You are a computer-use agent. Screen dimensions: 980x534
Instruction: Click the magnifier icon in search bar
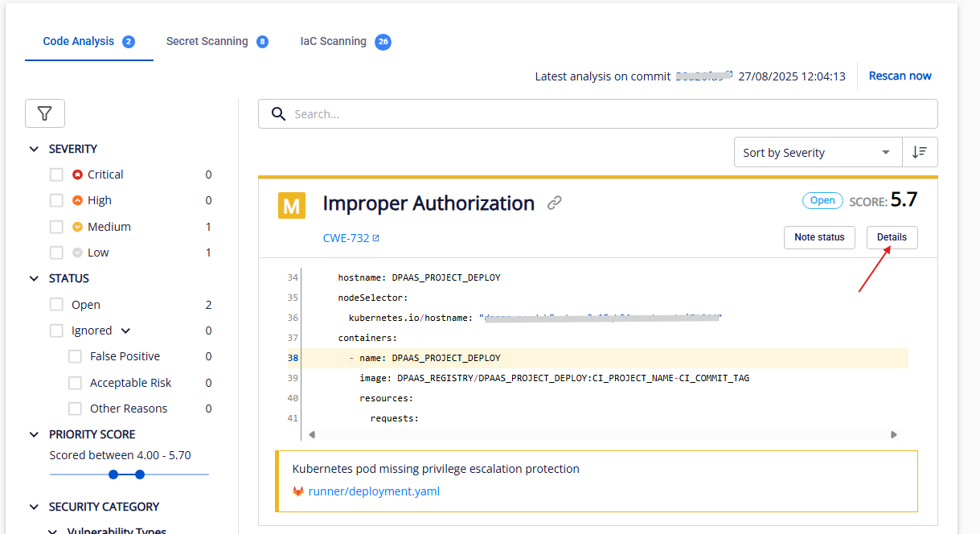click(x=279, y=114)
